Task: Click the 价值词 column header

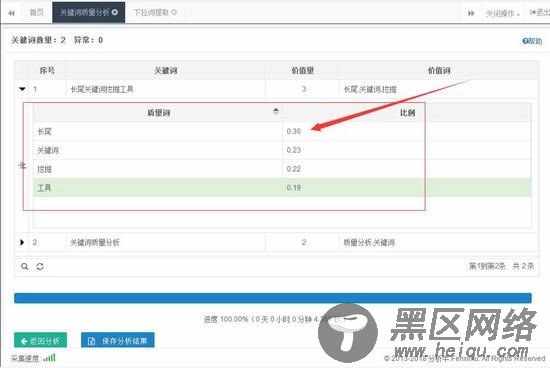Action: (x=439, y=70)
